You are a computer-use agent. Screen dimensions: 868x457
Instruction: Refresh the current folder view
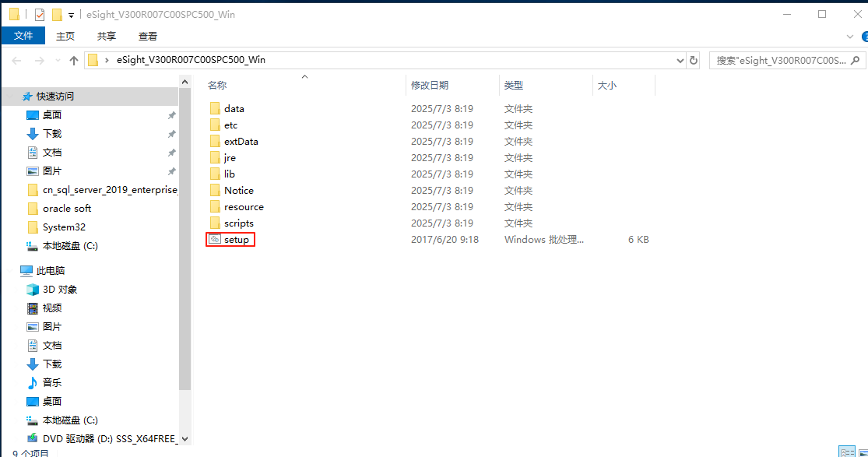pos(693,61)
